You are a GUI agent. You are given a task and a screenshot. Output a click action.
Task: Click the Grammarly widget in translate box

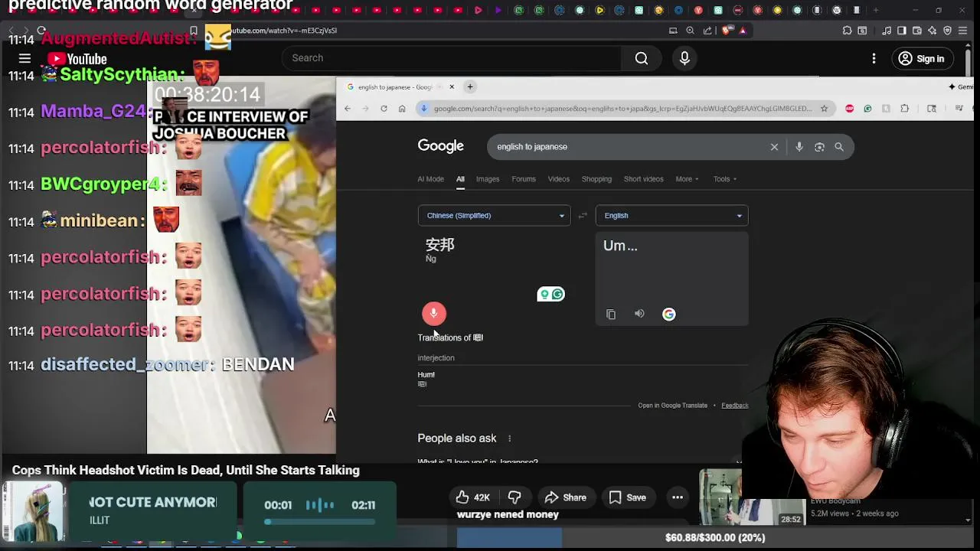click(x=550, y=294)
